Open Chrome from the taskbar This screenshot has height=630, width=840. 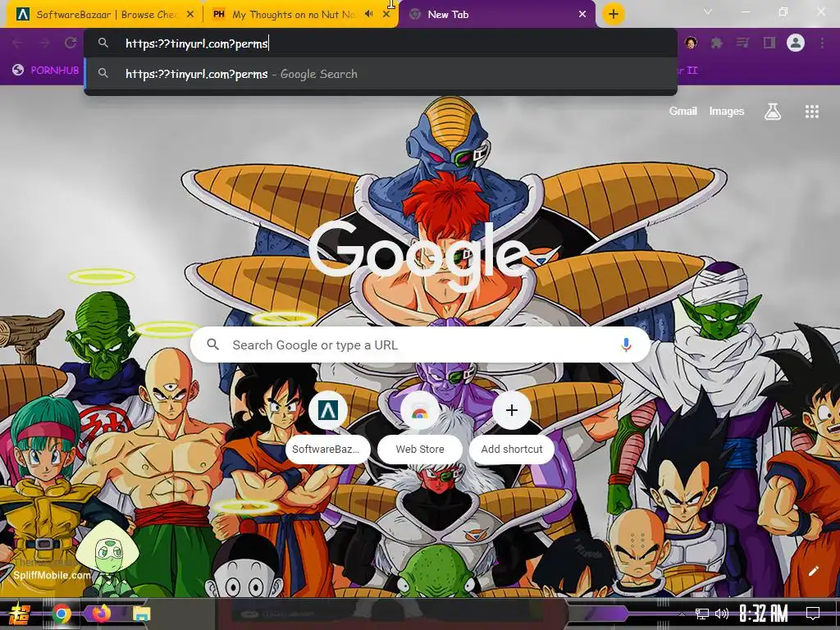tap(61, 614)
